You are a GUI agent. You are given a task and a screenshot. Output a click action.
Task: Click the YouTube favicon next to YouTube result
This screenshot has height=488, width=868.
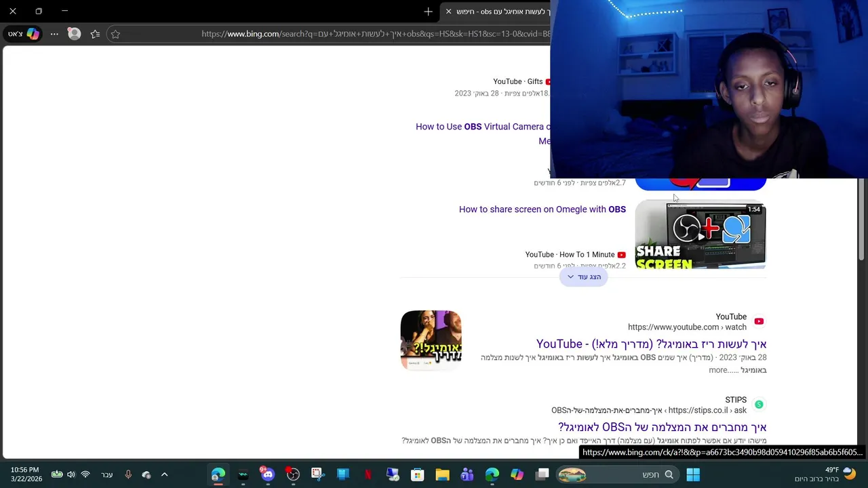[x=759, y=321]
